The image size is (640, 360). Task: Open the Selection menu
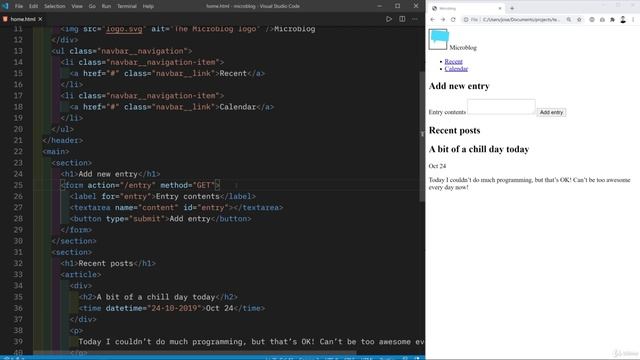pos(54,6)
